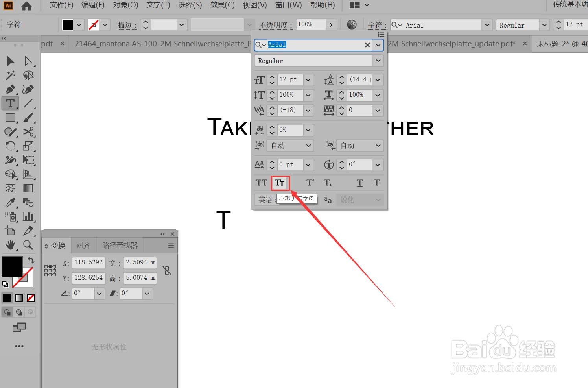Image resolution: width=588 pixels, height=388 pixels.
Task: Select the Eyedropper tool
Action: click(x=11, y=203)
